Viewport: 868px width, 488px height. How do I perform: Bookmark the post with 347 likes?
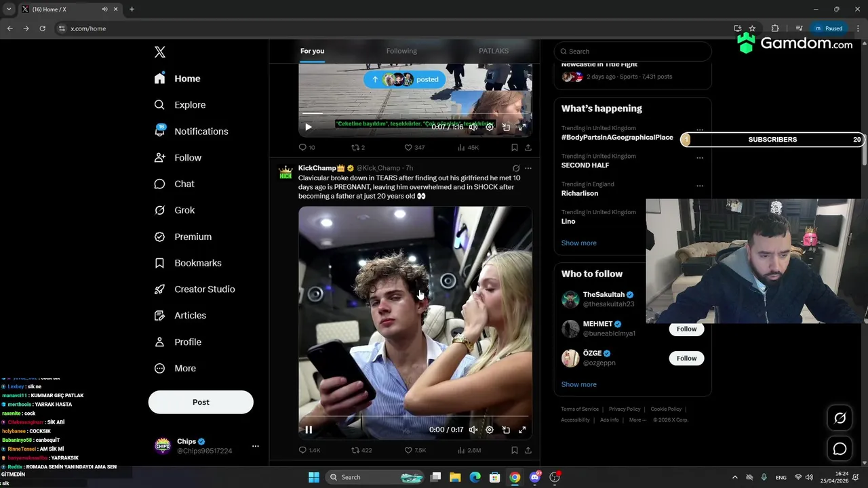click(x=515, y=147)
